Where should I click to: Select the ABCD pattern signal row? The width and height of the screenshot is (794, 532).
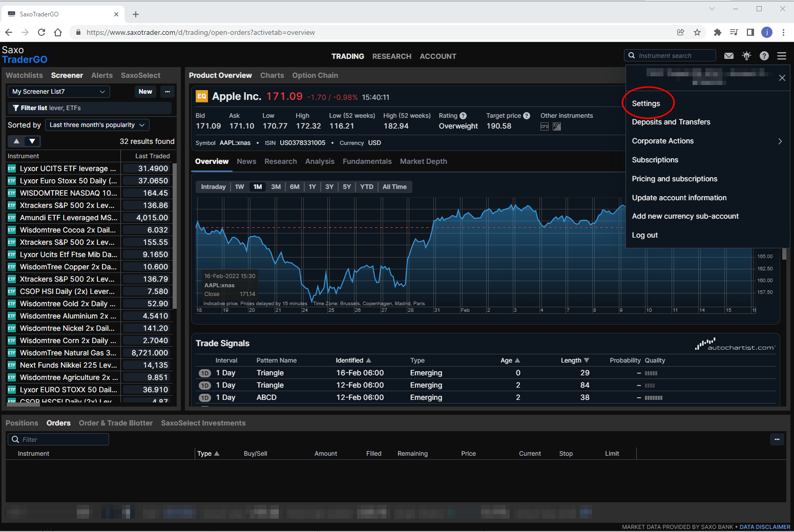pos(485,397)
